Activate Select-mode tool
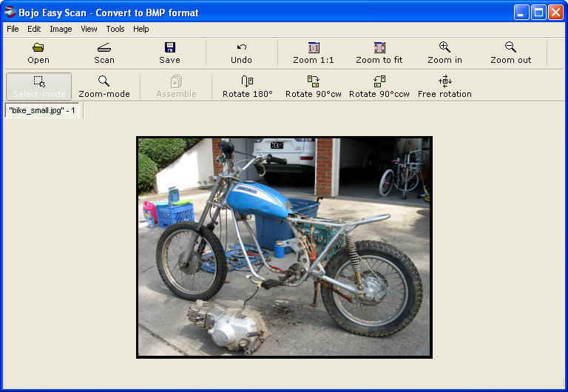Image resolution: width=568 pixels, height=392 pixels. (38, 87)
